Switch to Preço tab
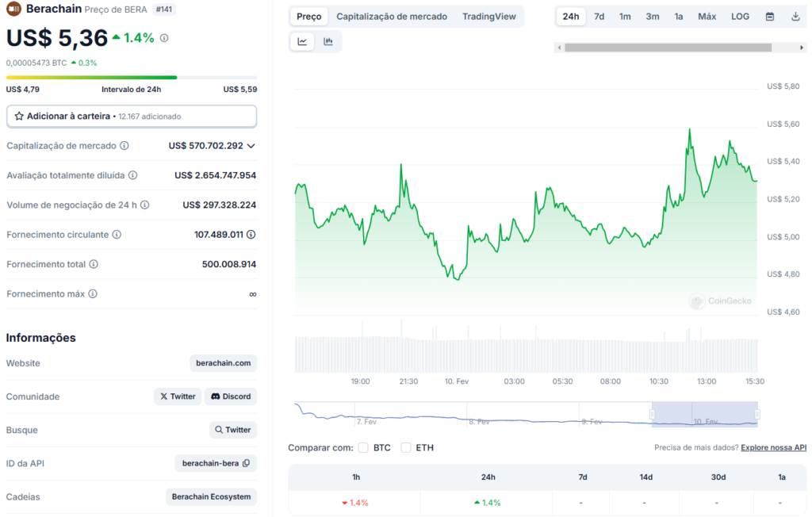 [x=309, y=17]
